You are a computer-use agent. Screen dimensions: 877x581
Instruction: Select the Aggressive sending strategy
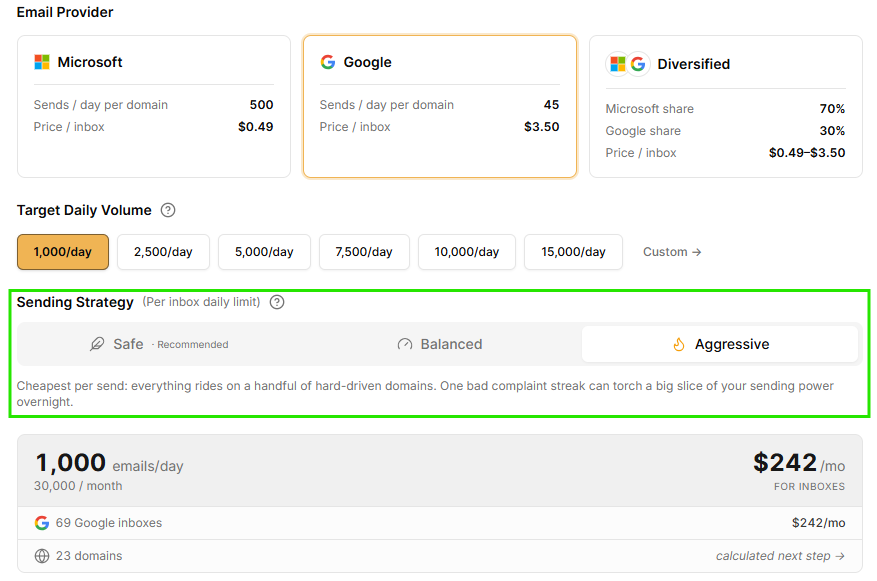[720, 344]
